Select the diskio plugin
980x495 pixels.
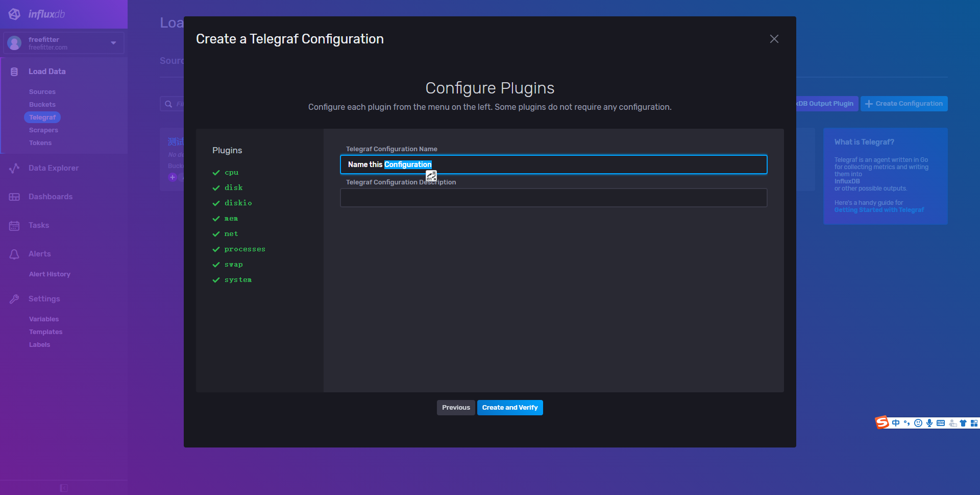tap(238, 203)
